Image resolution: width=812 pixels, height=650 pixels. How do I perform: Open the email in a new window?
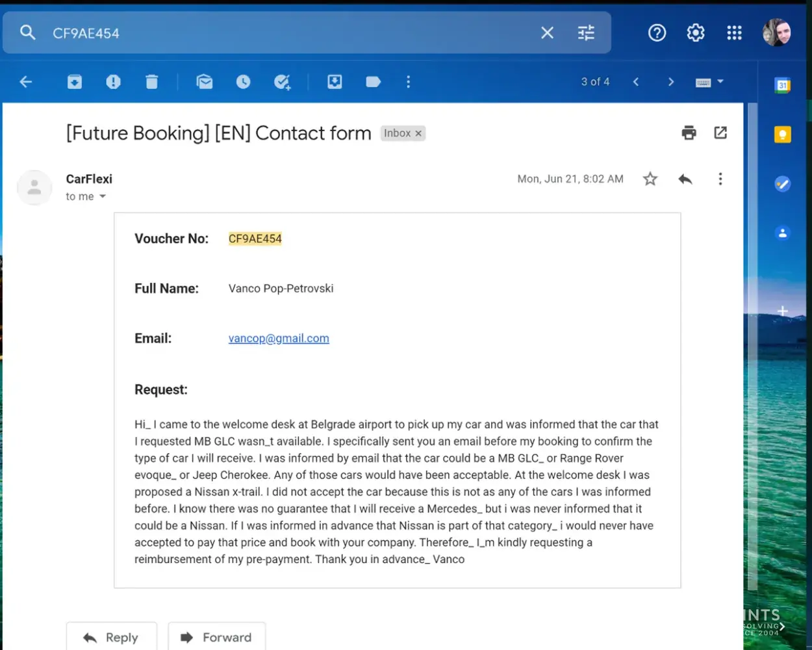coord(720,133)
